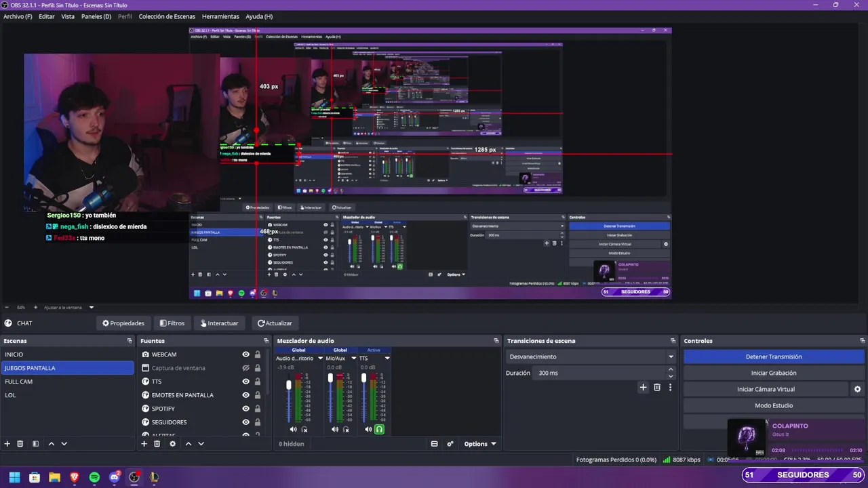Move selected scene up

51,444
